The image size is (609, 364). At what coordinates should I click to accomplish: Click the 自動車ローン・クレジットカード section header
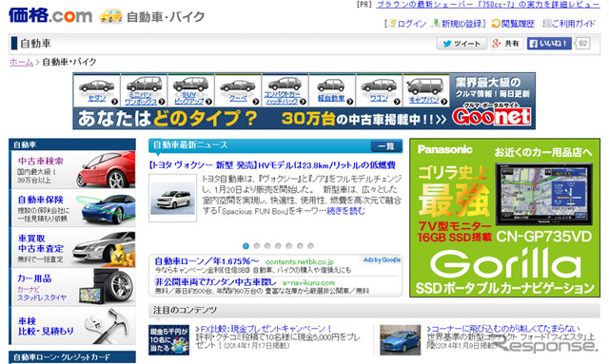point(72,357)
